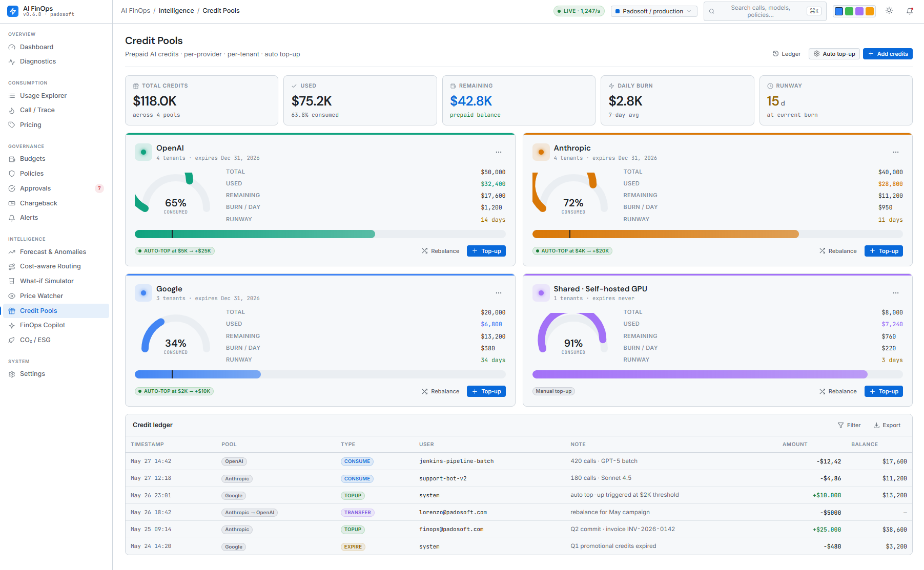Click the CO₂ / ESG leaf icon
The height and width of the screenshot is (570, 924).
click(x=12, y=340)
